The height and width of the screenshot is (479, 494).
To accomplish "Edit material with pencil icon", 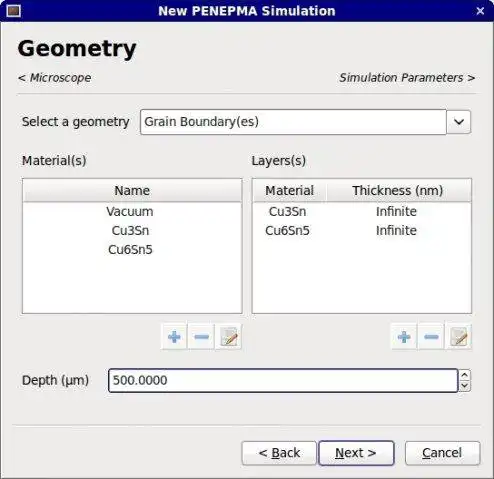I will (228, 337).
